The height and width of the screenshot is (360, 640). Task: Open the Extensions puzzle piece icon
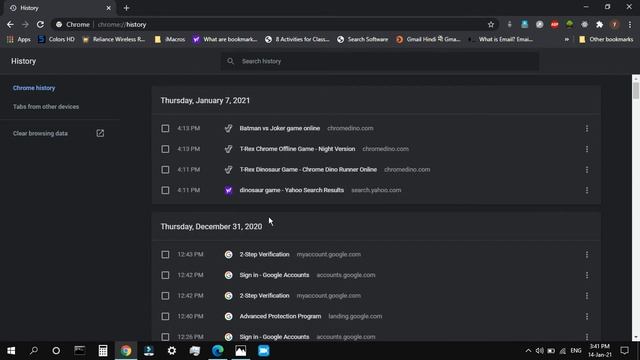[x=599, y=24]
